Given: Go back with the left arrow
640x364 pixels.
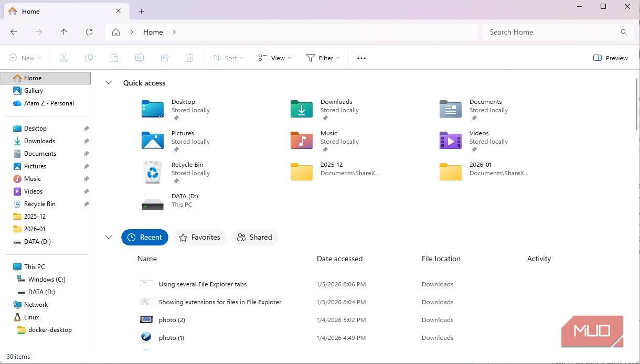Looking at the screenshot, I should 14,32.
